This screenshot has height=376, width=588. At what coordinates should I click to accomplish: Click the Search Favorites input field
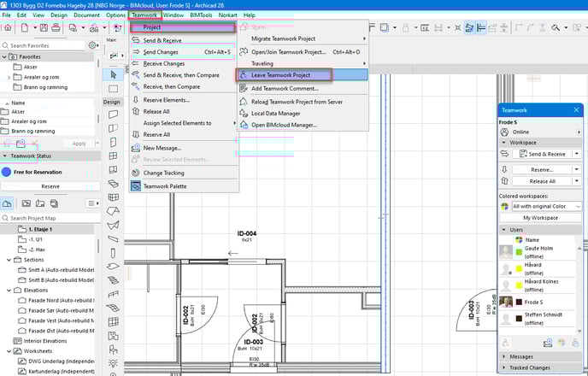(43, 45)
